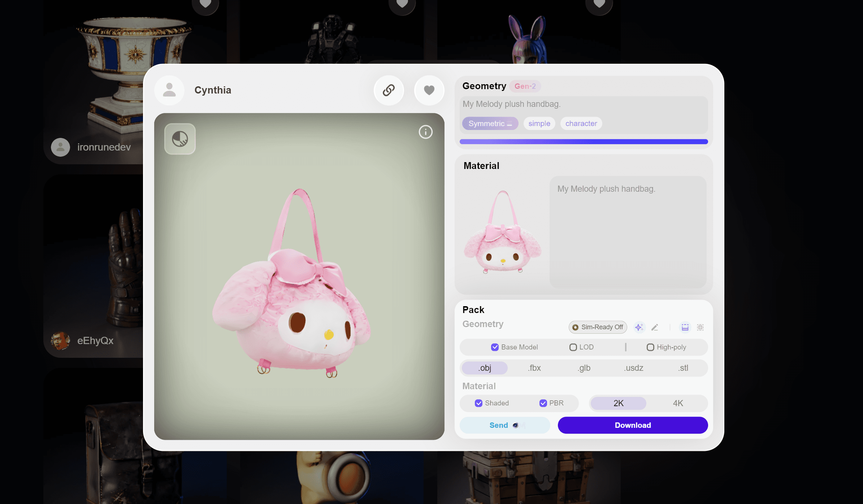This screenshot has width=863, height=504.
Task: Toggle the viewport shading mode icon
Action: click(x=180, y=139)
